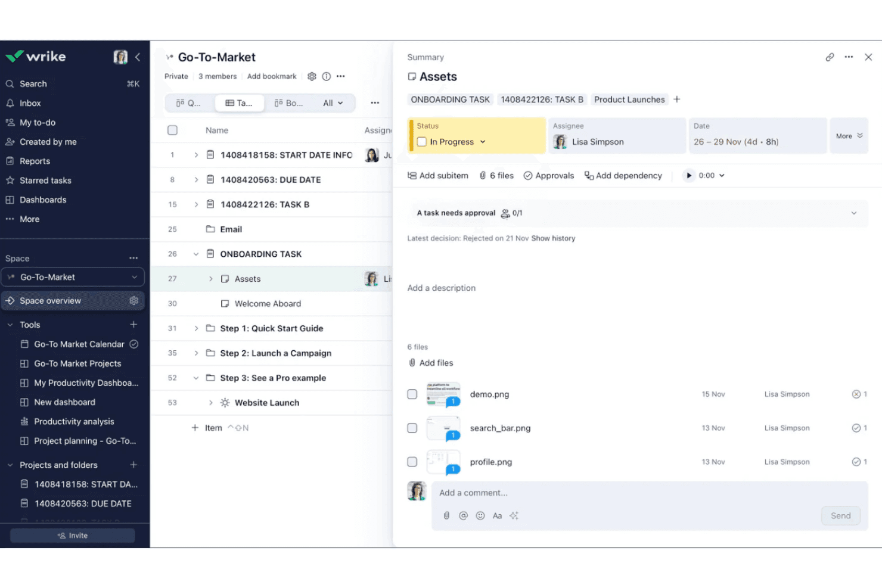Image resolution: width=882 pixels, height=588 pixels.
Task: Open the In Progress status dropdown arrow
Action: click(483, 142)
